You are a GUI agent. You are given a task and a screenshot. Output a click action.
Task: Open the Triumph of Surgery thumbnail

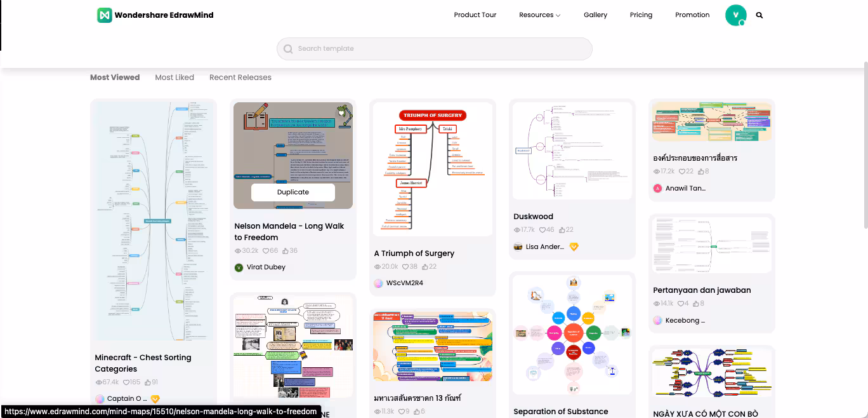click(433, 170)
